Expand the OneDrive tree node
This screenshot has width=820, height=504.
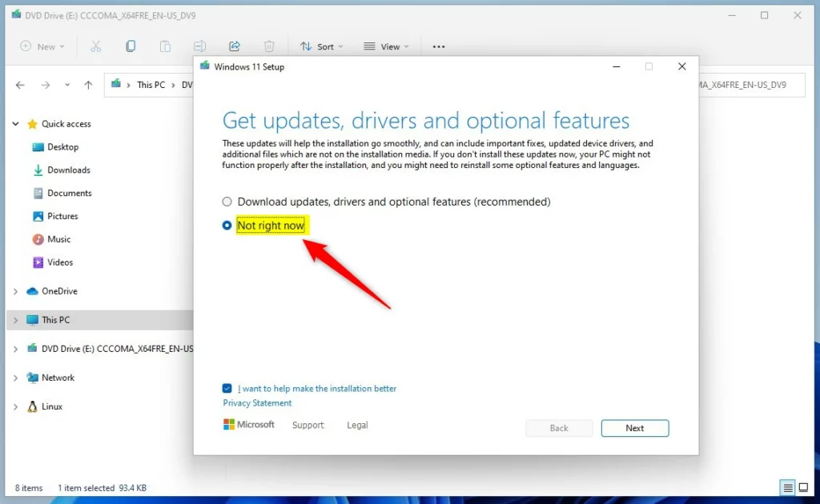click(15, 291)
